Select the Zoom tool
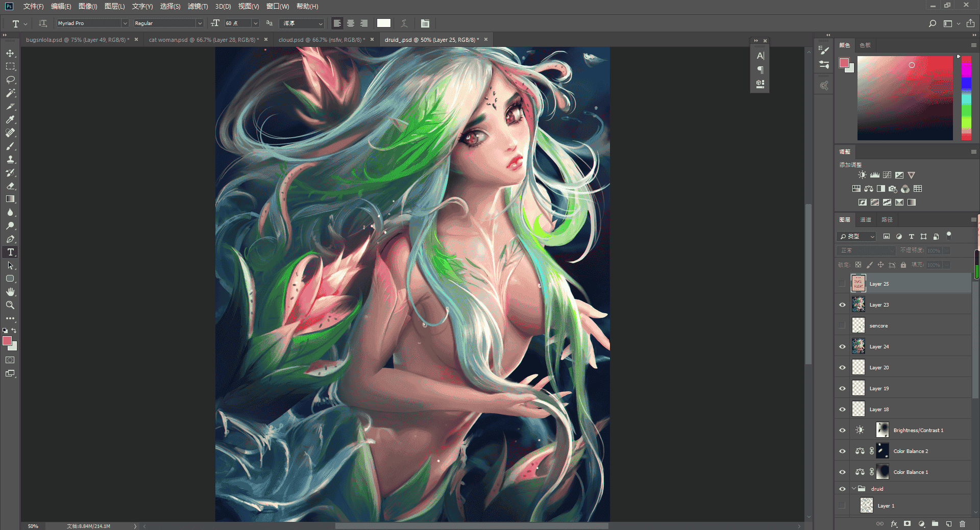The width and height of the screenshot is (980, 530). coord(10,305)
